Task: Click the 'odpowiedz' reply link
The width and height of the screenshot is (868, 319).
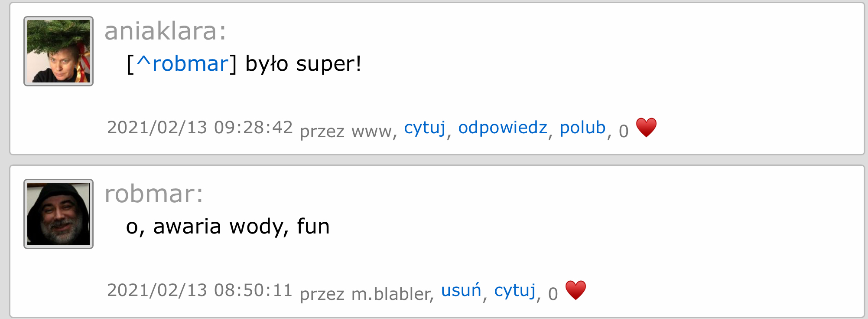Action: click(x=503, y=128)
